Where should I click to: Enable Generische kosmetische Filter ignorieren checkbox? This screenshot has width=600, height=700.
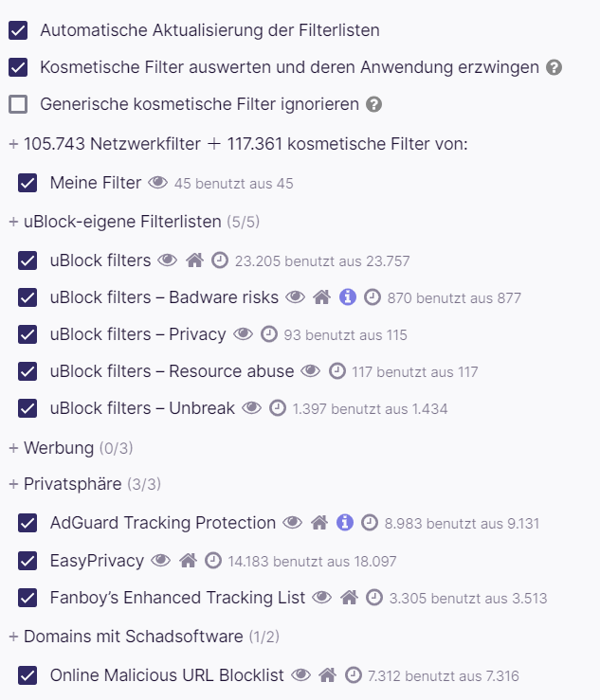click(x=18, y=104)
